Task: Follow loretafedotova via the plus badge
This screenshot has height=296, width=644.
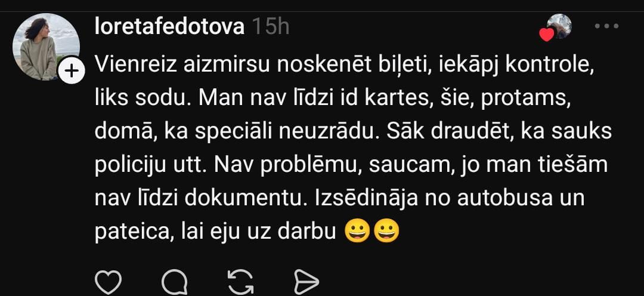Action: (x=72, y=71)
